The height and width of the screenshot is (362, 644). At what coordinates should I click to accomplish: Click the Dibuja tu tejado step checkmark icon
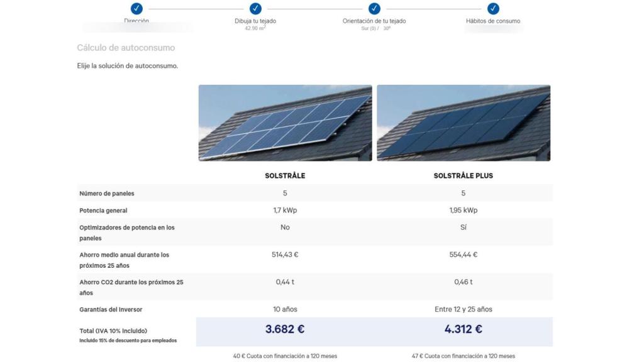coord(255,9)
